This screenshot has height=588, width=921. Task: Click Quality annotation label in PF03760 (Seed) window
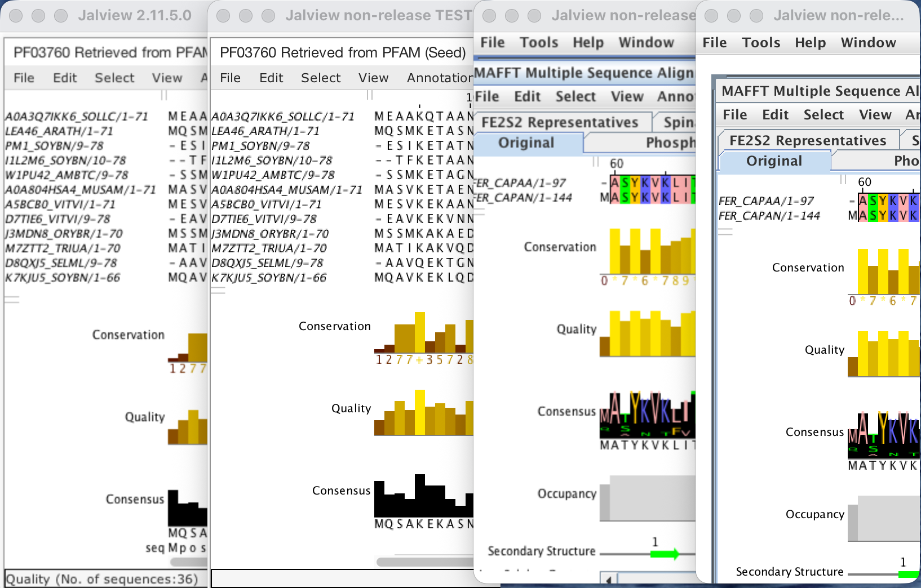click(x=351, y=408)
